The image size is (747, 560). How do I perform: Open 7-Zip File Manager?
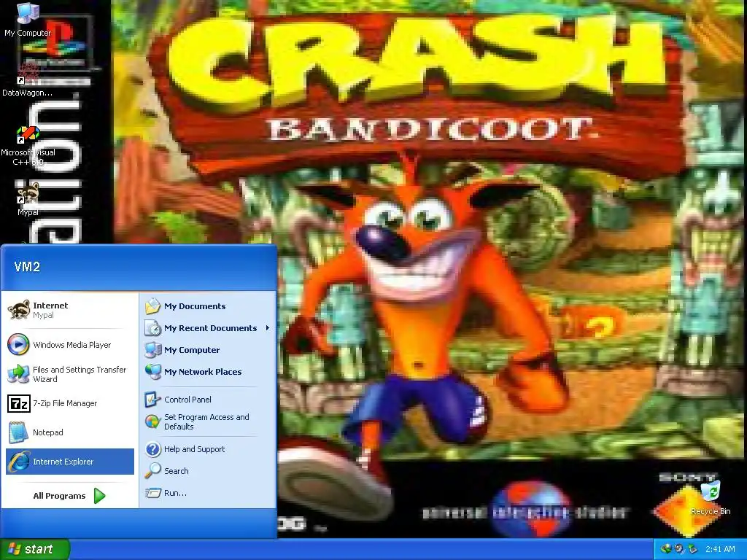pyautogui.click(x=70, y=403)
